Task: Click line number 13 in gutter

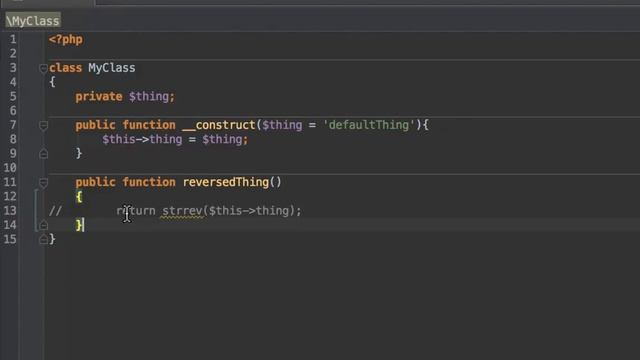Action: point(10,211)
